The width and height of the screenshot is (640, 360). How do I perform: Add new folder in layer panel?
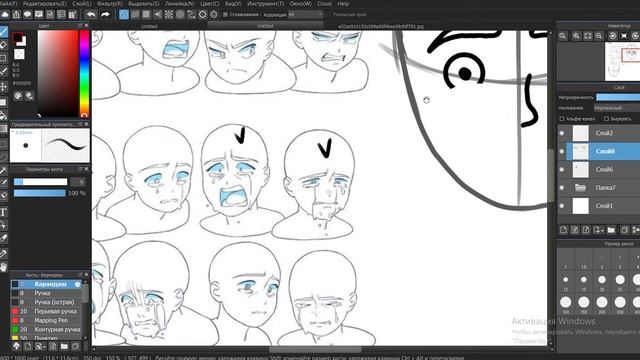(x=611, y=230)
